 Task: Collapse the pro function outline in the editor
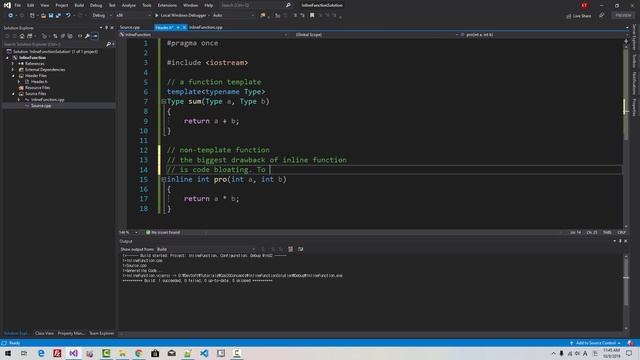click(164, 179)
